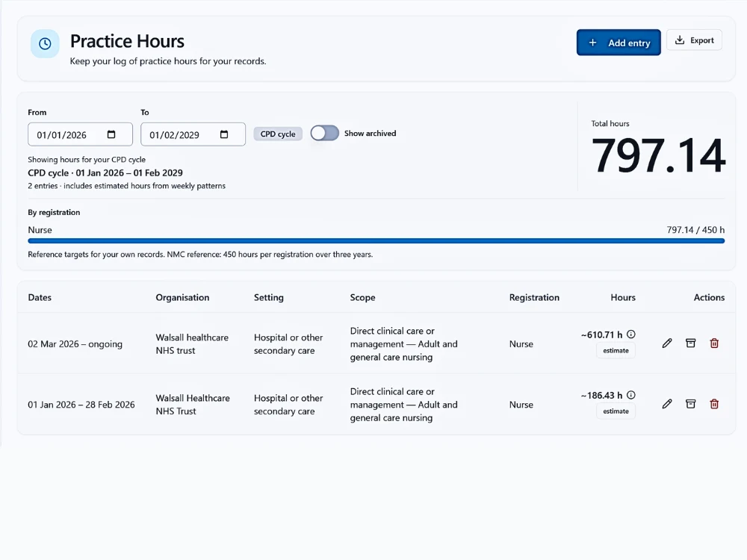
Task: Click the Practice Hours clock icon
Action: 45,44
